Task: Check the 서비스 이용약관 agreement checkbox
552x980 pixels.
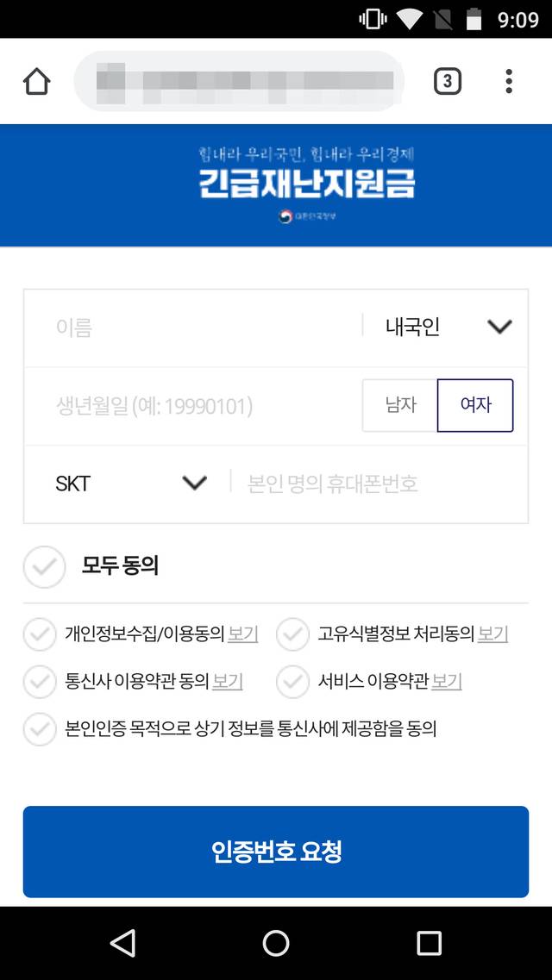Action: click(293, 681)
